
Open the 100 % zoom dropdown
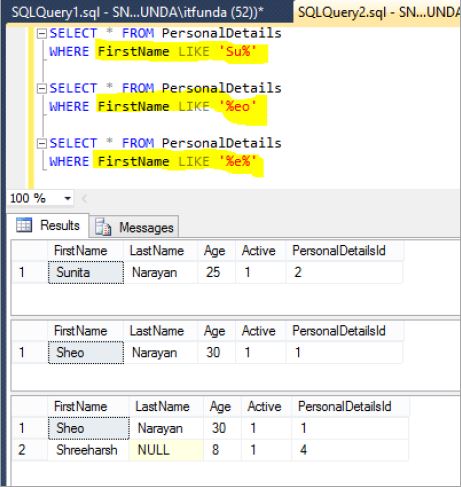click(68, 199)
